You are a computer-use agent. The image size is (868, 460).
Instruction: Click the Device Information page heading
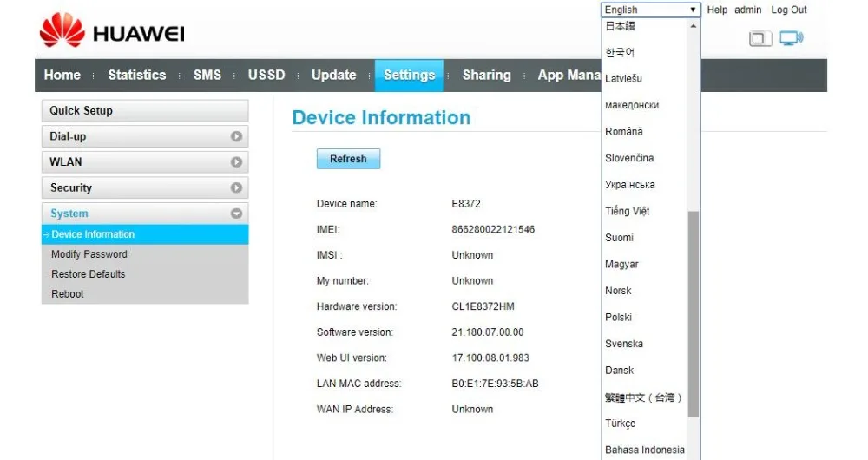click(x=381, y=117)
